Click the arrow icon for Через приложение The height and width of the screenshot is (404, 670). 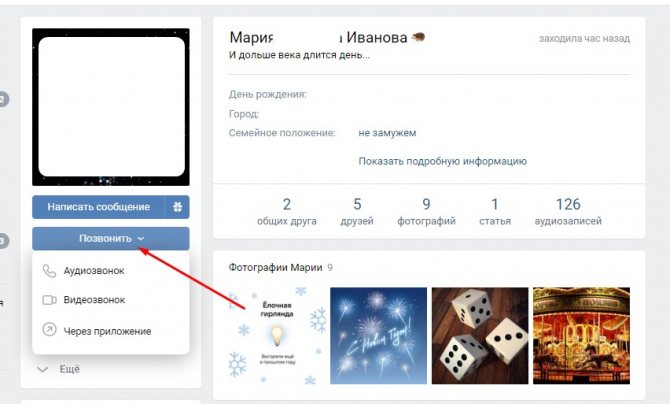[x=49, y=329]
